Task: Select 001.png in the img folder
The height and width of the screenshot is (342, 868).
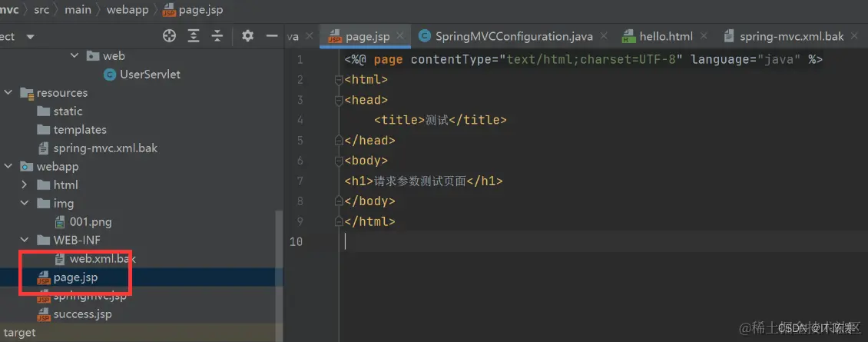Action: click(x=90, y=222)
